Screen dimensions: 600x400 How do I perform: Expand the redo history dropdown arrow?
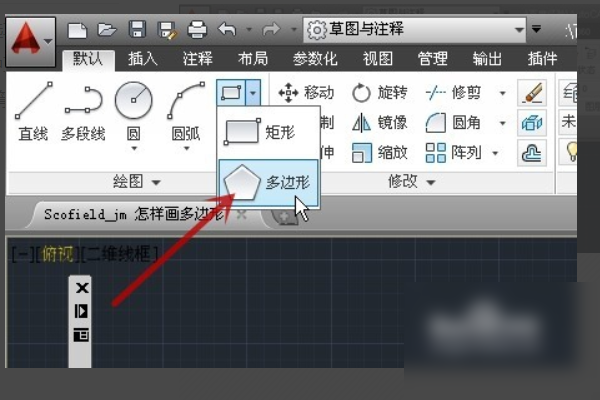pyautogui.click(x=294, y=29)
